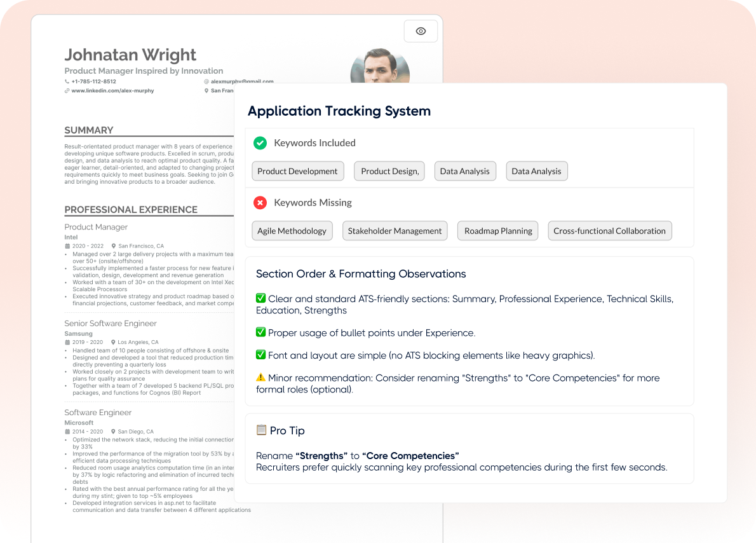
Task: Click the Product Manager job title
Action: tap(96, 227)
